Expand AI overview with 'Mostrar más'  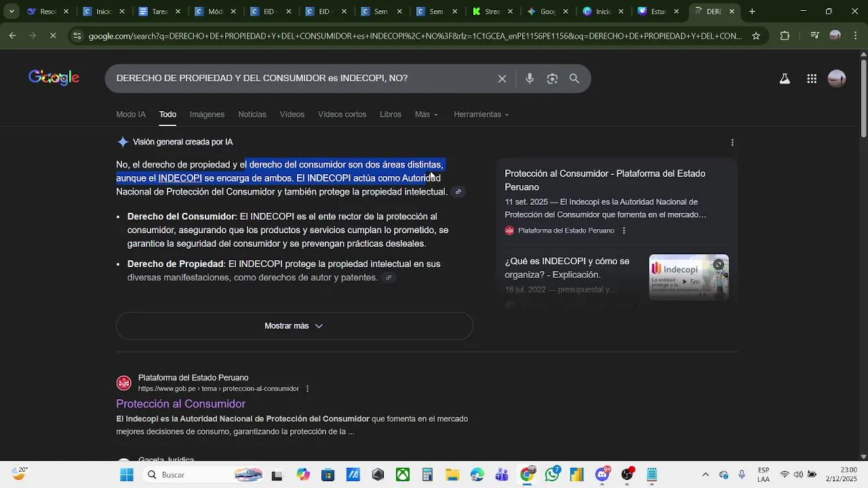tap(294, 326)
